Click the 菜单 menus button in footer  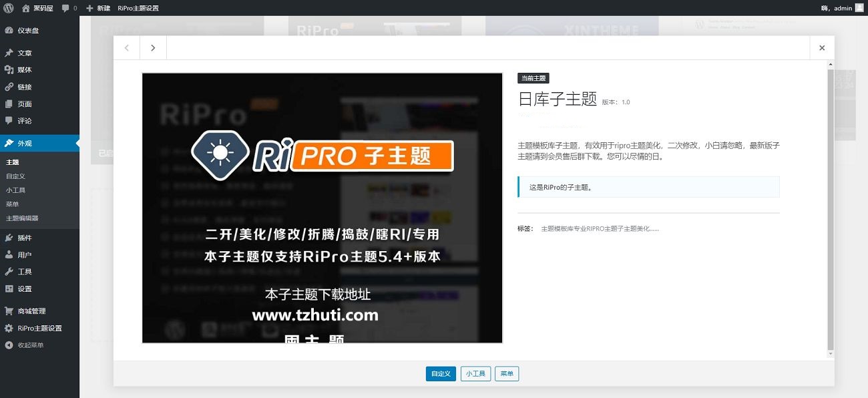click(507, 374)
